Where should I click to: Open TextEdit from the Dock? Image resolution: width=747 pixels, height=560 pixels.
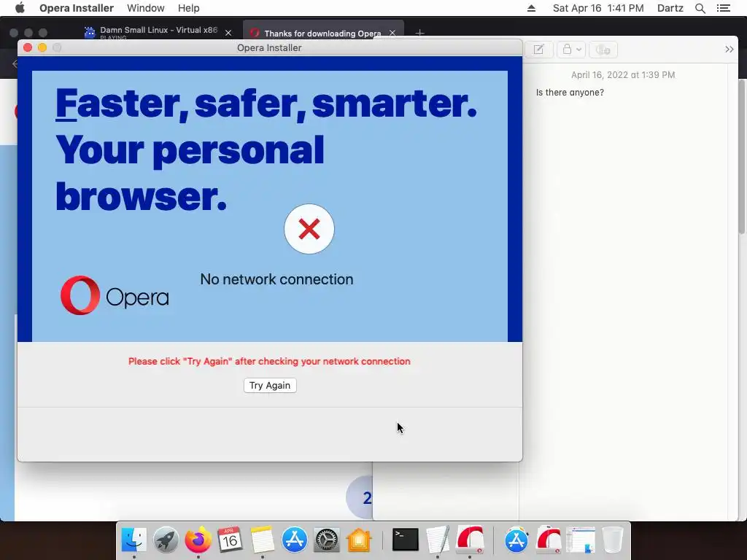[438, 540]
